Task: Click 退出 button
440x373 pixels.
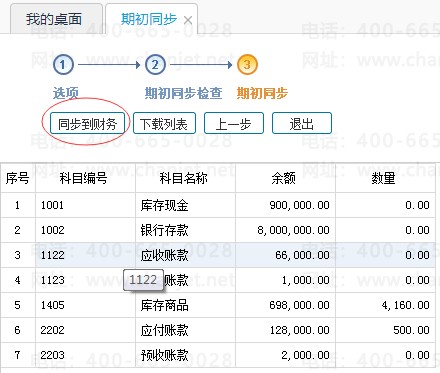Action: (302, 124)
